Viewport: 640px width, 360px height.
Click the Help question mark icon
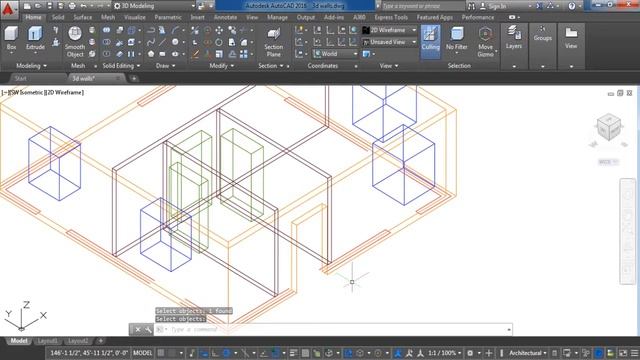click(x=571, y=6)
